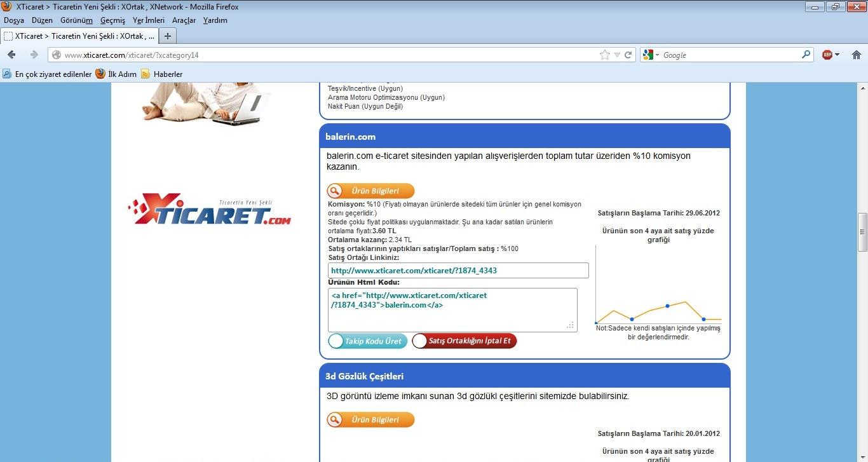Open a new tab with plus button

168,36
